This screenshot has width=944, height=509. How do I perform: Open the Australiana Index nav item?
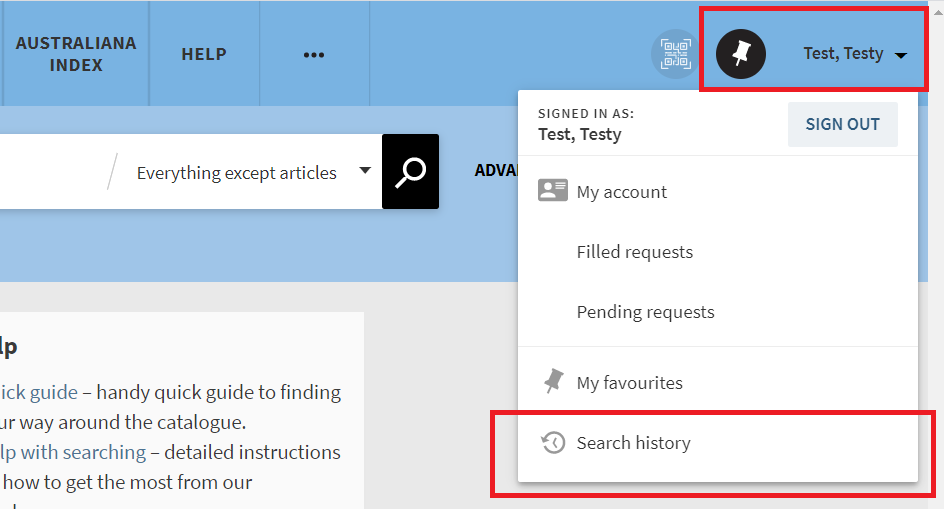(76, 54)
